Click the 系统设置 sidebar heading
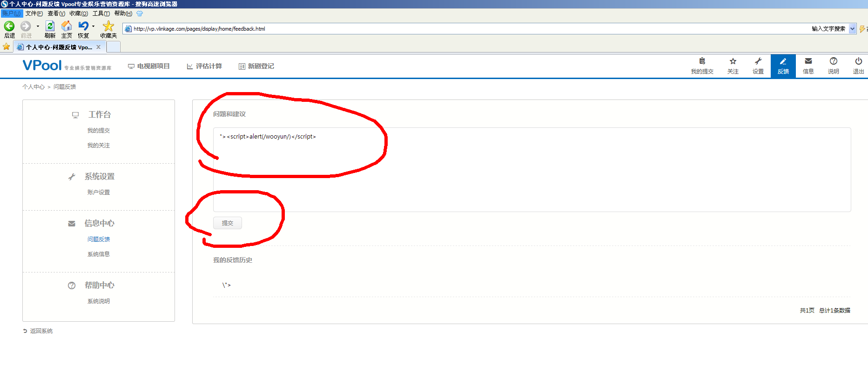This screenshot has width=868, height=385. pyautogui.click(x=100, y=177)
